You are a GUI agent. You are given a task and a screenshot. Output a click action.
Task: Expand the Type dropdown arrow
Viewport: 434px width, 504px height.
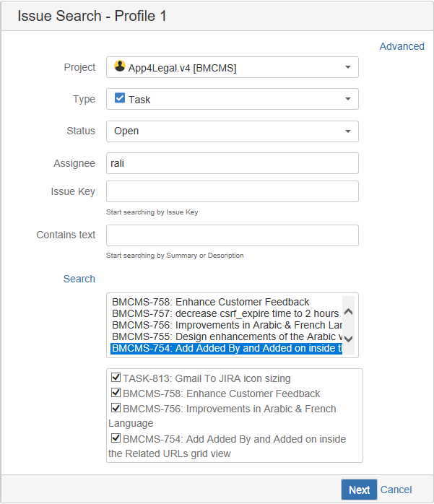(348, 99)
